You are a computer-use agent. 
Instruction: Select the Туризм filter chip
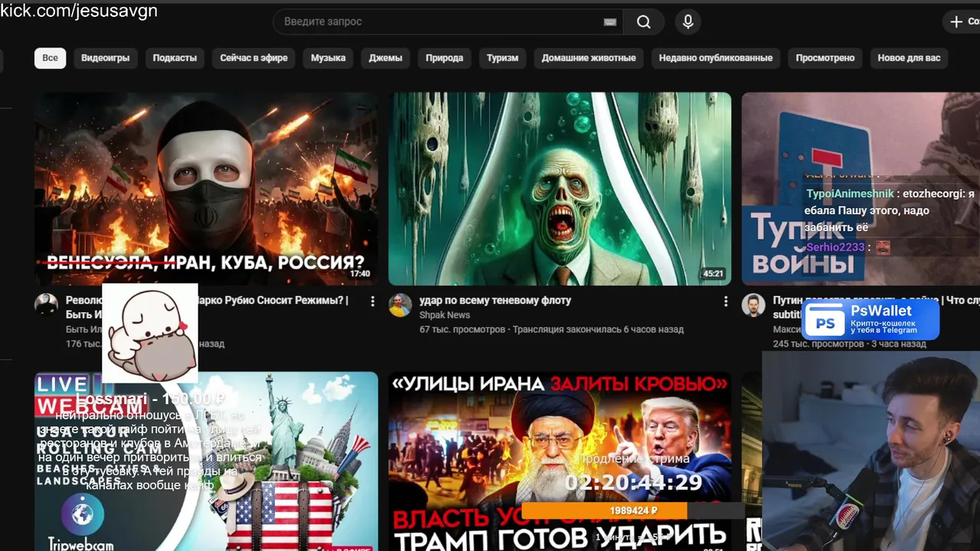coord(502,58)
